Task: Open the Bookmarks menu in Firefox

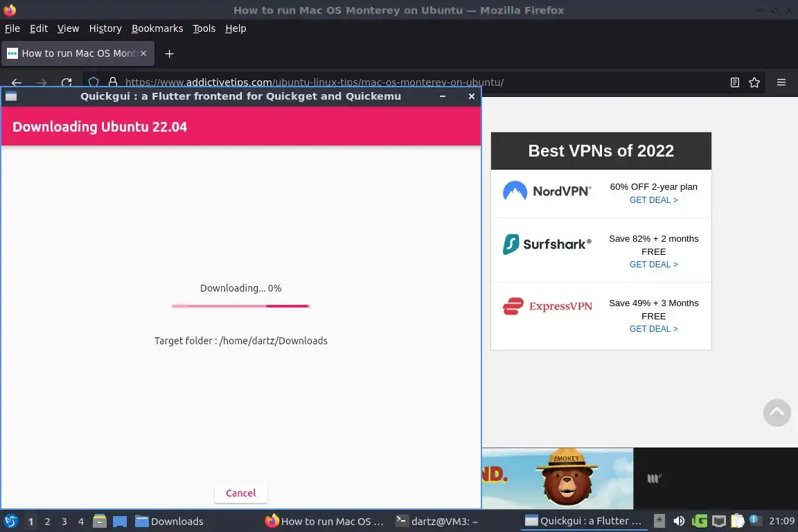Action: point(157,28)
